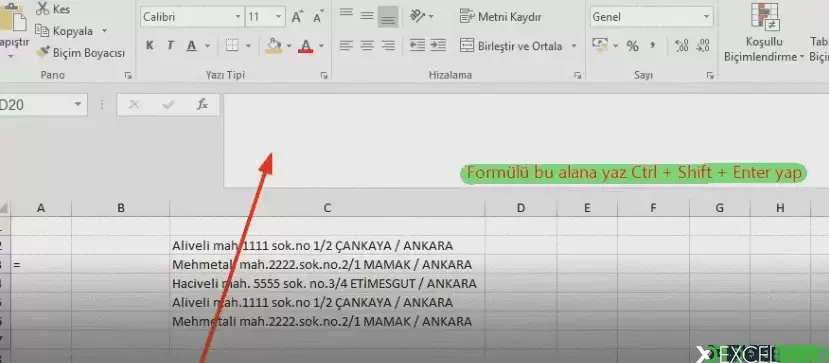
Task: Select cell with Haciveli mah. 5555 sok. ETİMESGUT
Action: point(327,284)
